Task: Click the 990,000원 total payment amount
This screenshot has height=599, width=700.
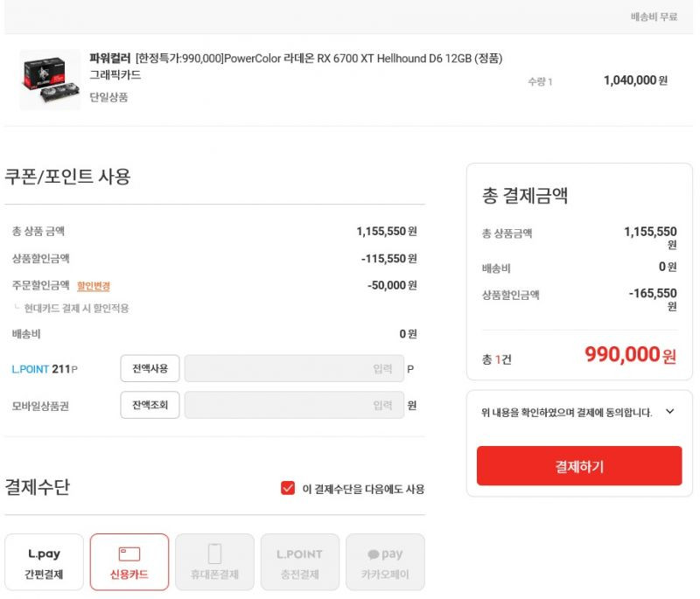Action: click(630, 354)
